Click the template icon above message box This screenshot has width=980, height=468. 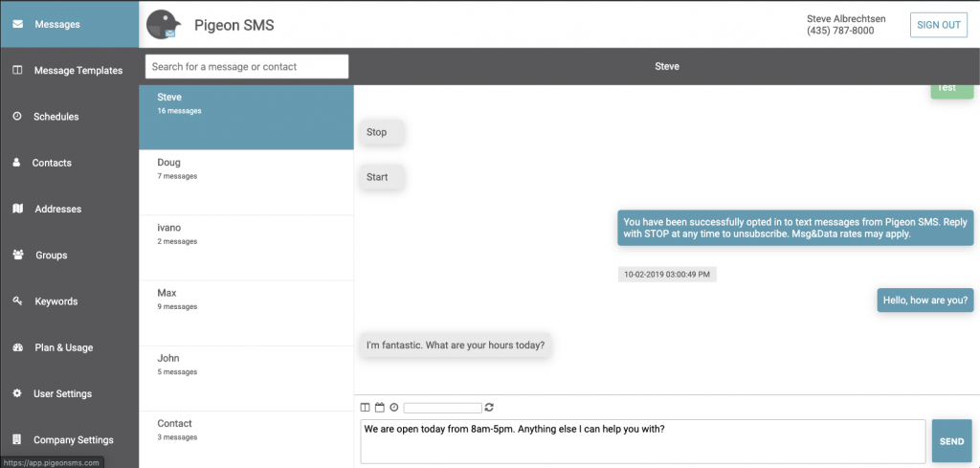(365, 408)
